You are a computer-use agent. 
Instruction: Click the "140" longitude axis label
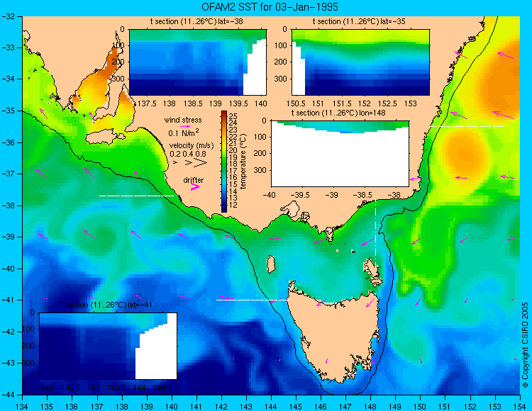[x=172, y=407]
